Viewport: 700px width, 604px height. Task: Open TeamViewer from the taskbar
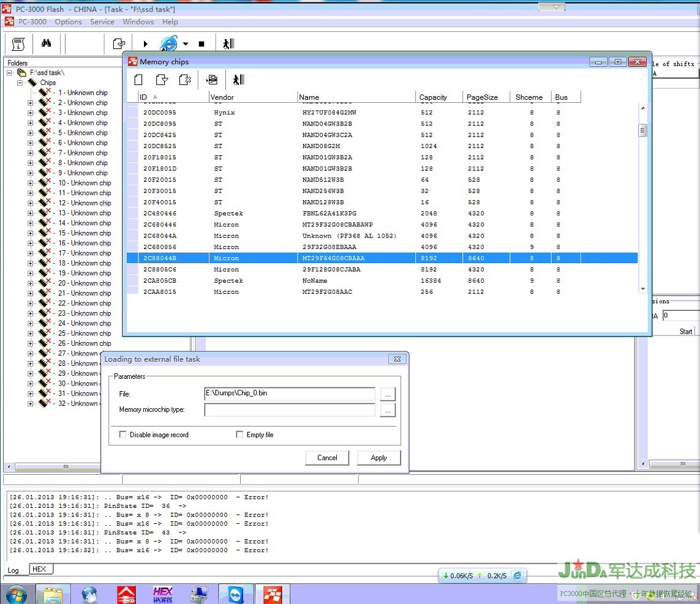coord(235,594)
